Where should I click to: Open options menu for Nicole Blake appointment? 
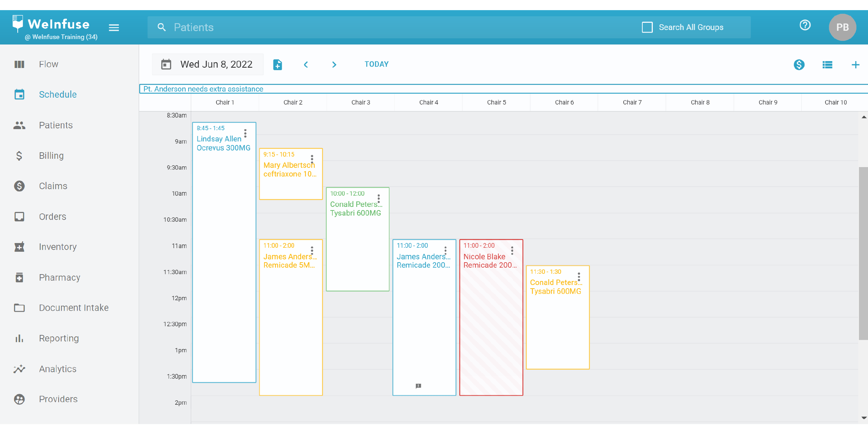point(512,251)
